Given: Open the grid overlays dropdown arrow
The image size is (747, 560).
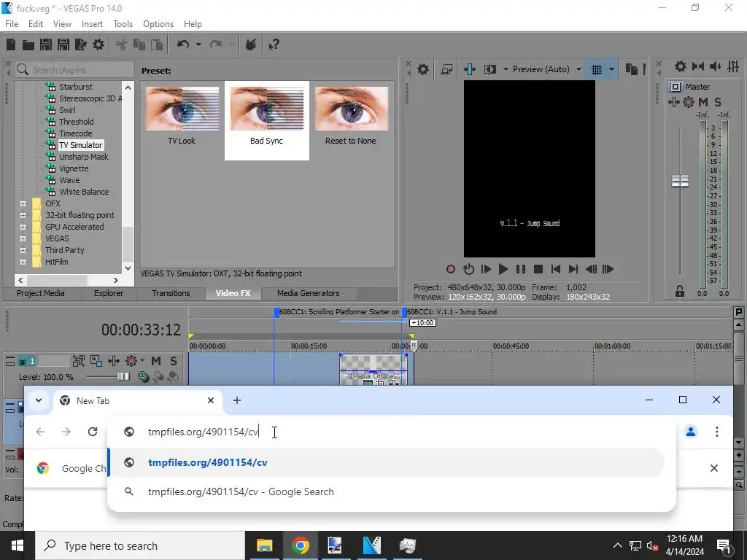Looking at the screenshot, I should pos(611,69).
